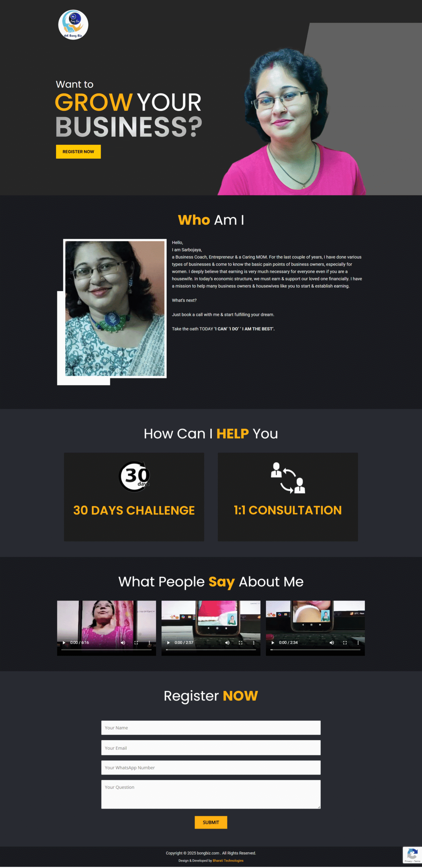Screen dimensions: 422x868
Task: Click the 1:1 consultation people icon
Action: coord(288,477)
